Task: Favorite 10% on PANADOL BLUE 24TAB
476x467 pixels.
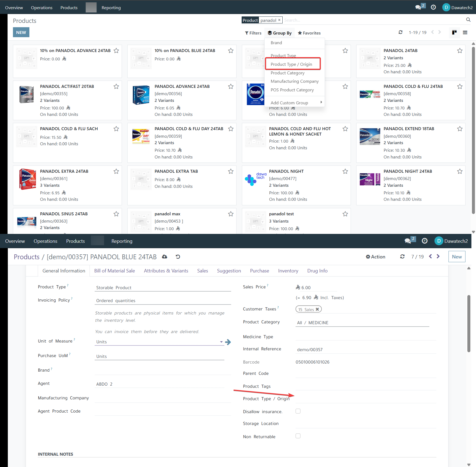Action: 231,51
